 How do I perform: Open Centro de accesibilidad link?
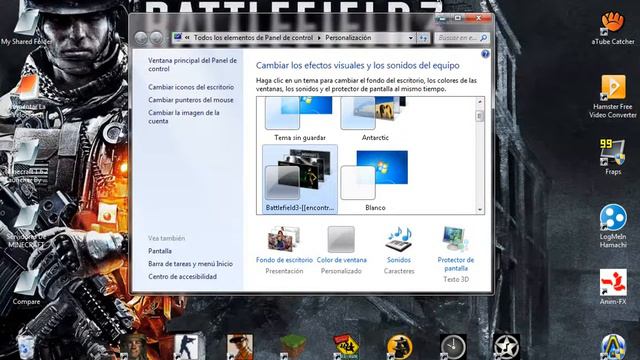pyautogui.click(x=182, y=276)
